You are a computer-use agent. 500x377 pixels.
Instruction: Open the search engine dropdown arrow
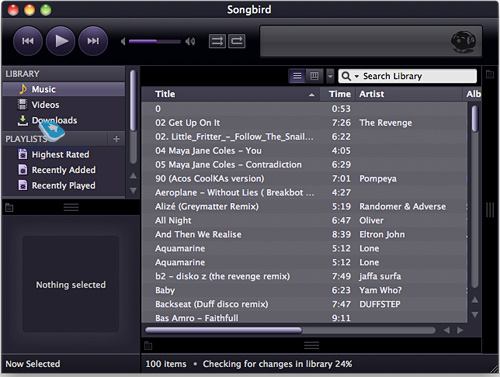357,76
